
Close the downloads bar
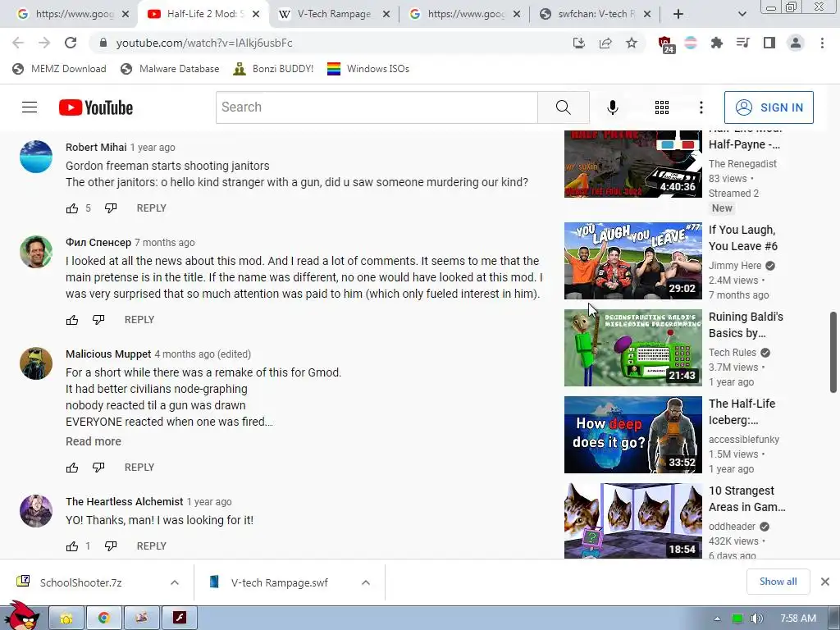(x=825, y=582)
